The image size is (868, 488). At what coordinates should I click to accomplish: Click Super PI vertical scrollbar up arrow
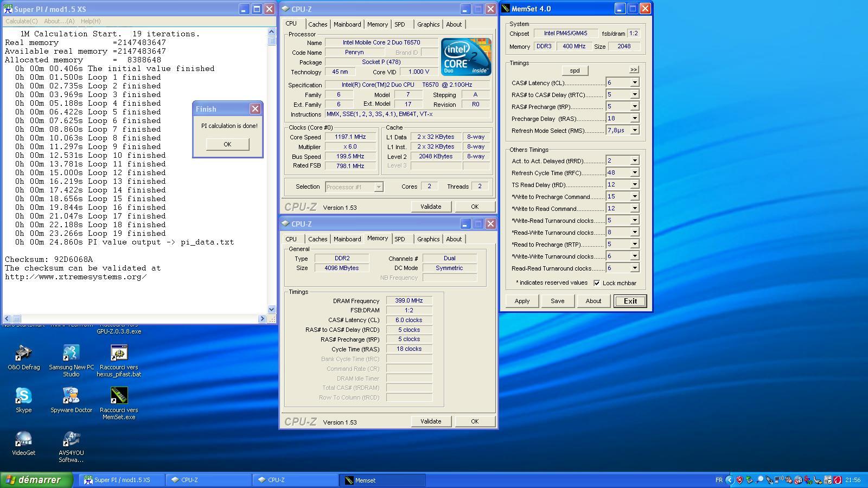coord(272,31)
